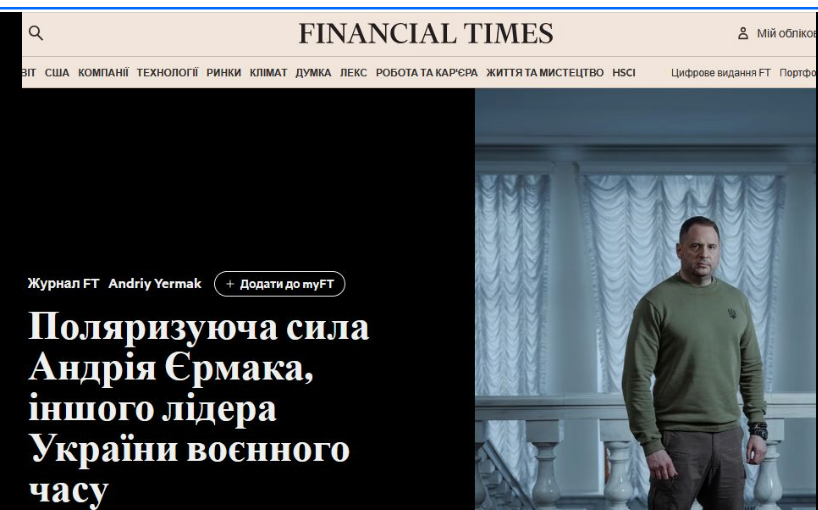
Task: Click the article's hero photo of Yermak
Action: pos(645,299)
